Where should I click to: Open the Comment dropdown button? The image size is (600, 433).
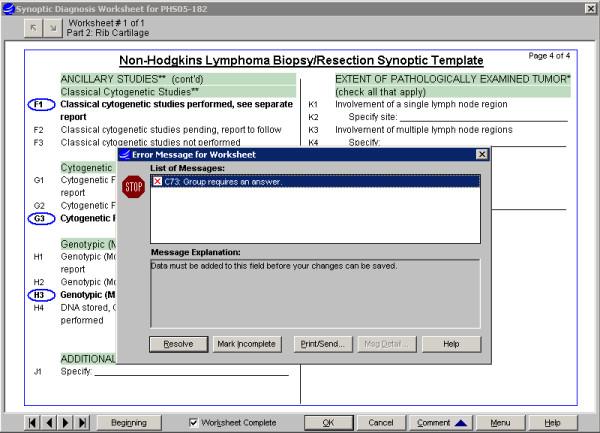point(441,422)
